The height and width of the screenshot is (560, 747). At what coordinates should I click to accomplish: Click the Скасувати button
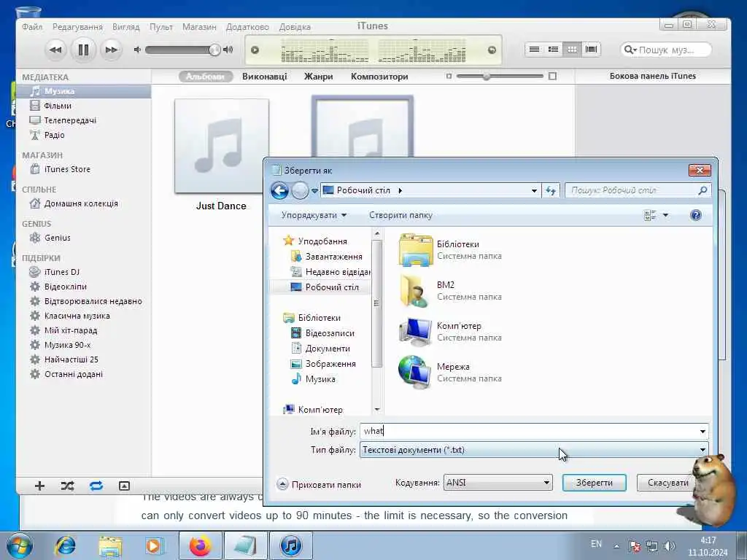pos(668,483)
